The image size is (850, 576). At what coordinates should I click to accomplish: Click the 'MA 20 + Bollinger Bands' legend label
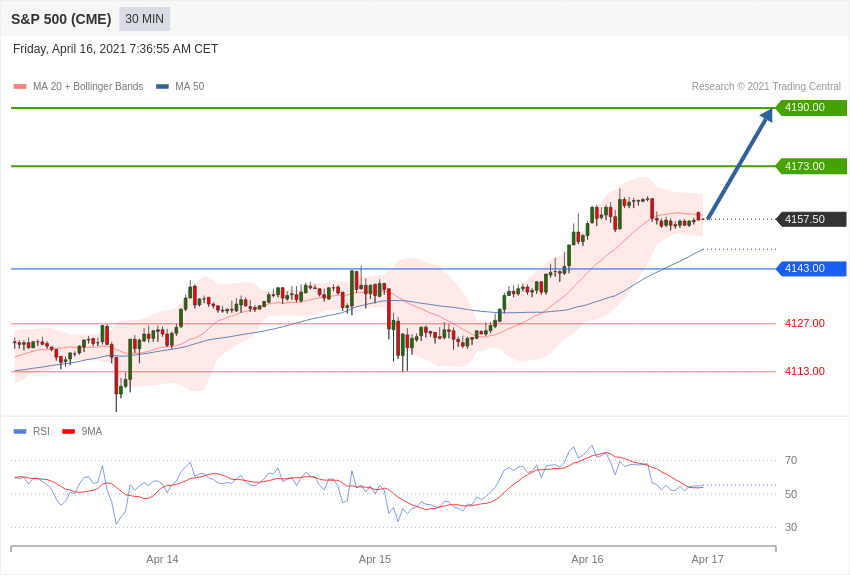pyautogui.click(x=88, y=86)
